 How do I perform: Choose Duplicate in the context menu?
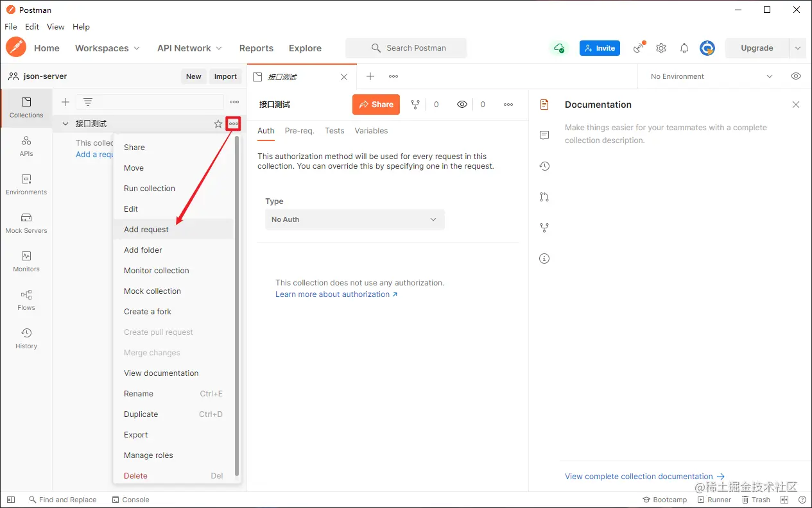pyautogui.click(x=173, y=414)
